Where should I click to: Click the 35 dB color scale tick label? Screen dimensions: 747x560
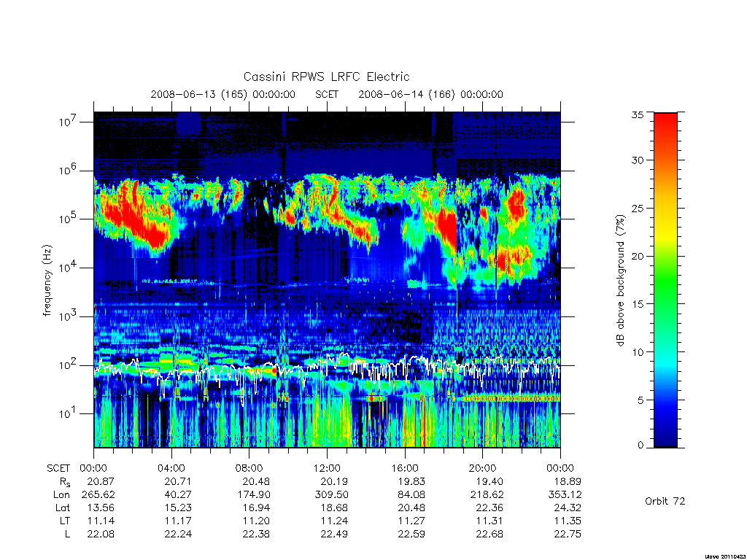[x=637, y=114]
